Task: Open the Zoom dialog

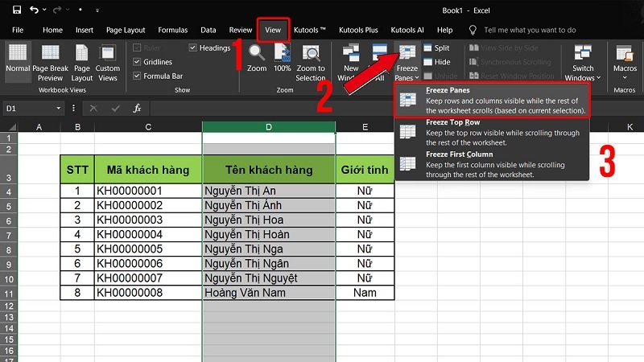Action: (x=257, y=58)
